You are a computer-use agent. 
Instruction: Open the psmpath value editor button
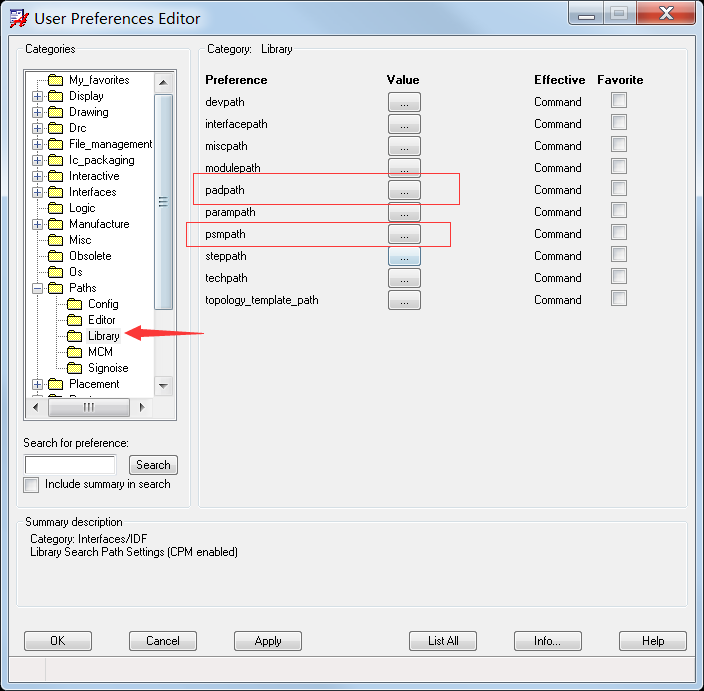click(404, 234)
